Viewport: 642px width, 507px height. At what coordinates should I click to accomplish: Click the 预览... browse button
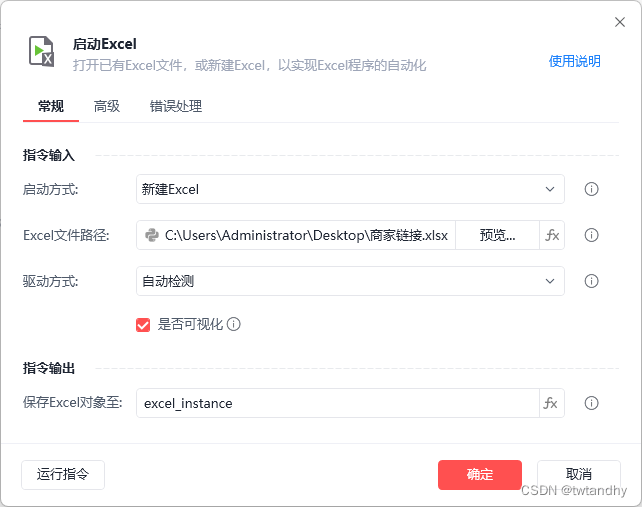(497, 235)
